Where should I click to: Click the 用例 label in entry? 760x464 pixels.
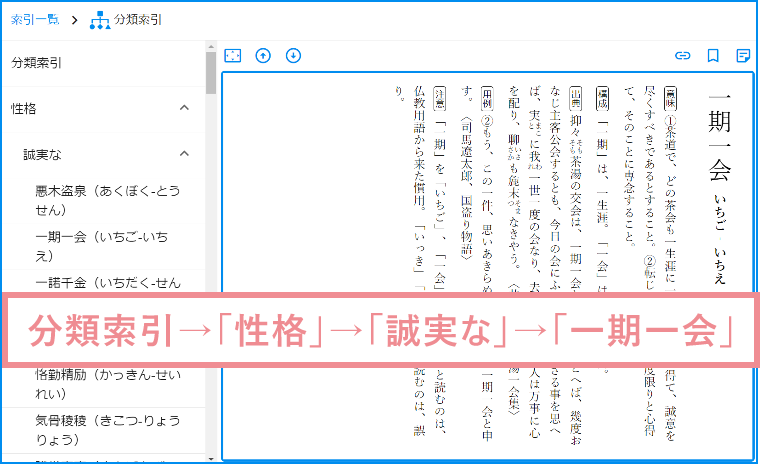tap(487, 99)
